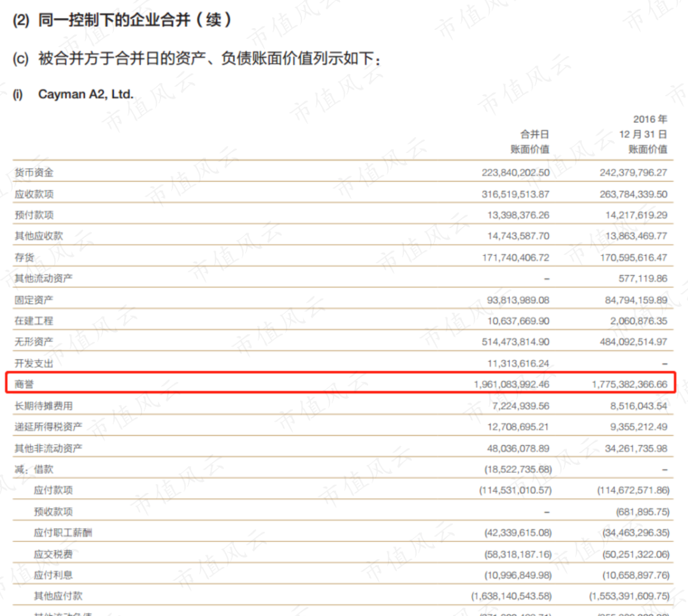
Task: Click the value 14,743,587.70
Action: pos(518,236)
